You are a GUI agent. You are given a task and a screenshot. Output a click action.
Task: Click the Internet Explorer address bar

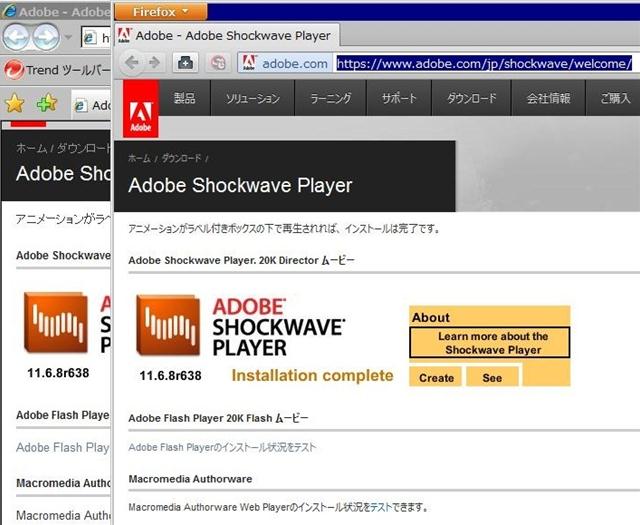click(96, 38)
